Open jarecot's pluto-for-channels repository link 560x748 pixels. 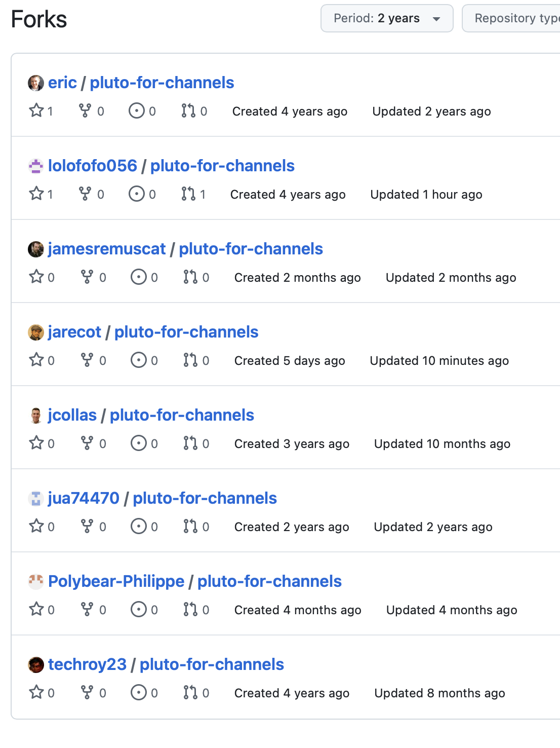pyautogui.click(x=186, y=332)
